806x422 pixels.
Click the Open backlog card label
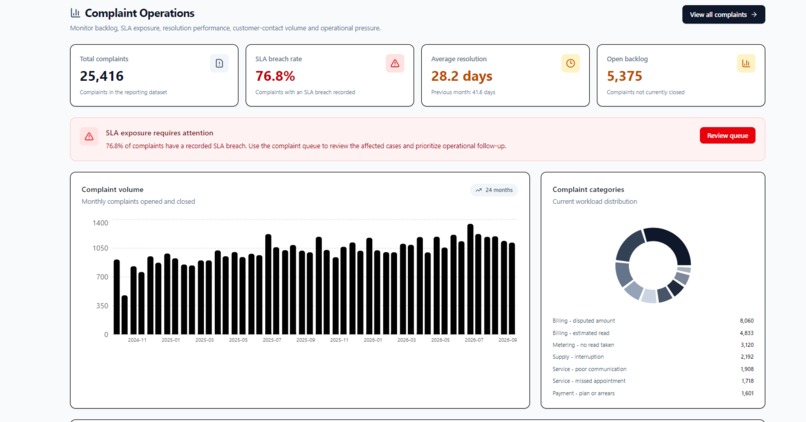(627, 59)
